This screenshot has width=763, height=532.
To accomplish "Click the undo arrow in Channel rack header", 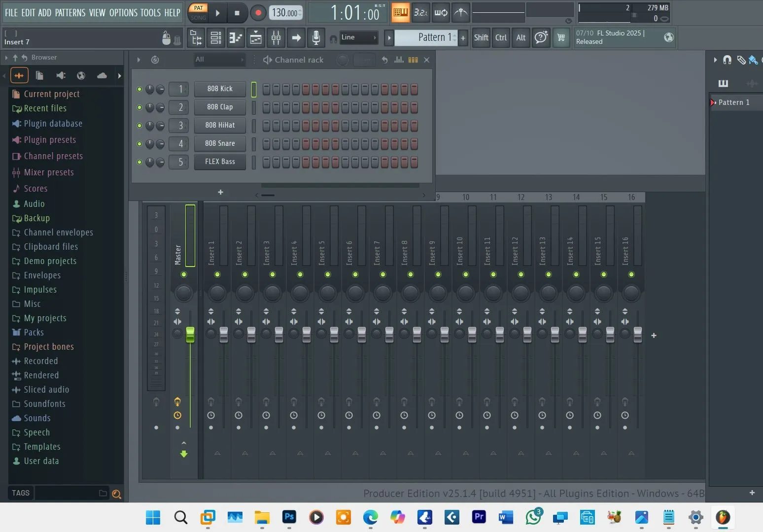I will tap(384, 60).
